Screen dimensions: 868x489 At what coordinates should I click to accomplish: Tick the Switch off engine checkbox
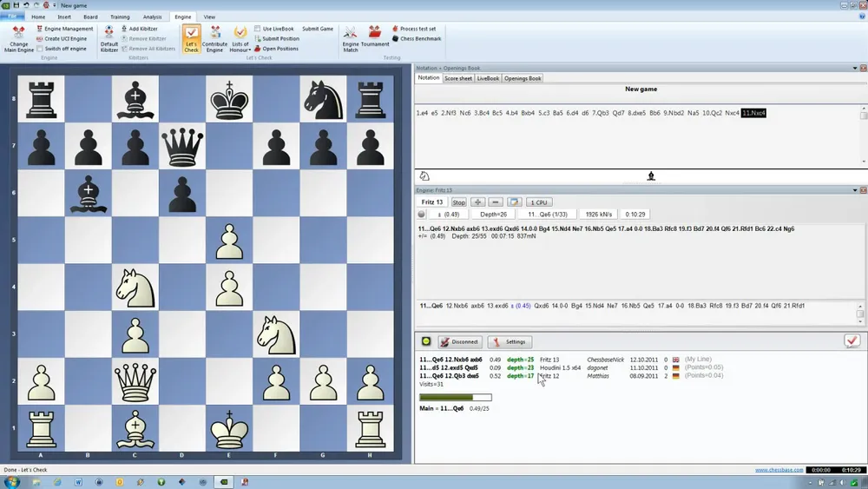pyautogui.click(x=40, y=49)
